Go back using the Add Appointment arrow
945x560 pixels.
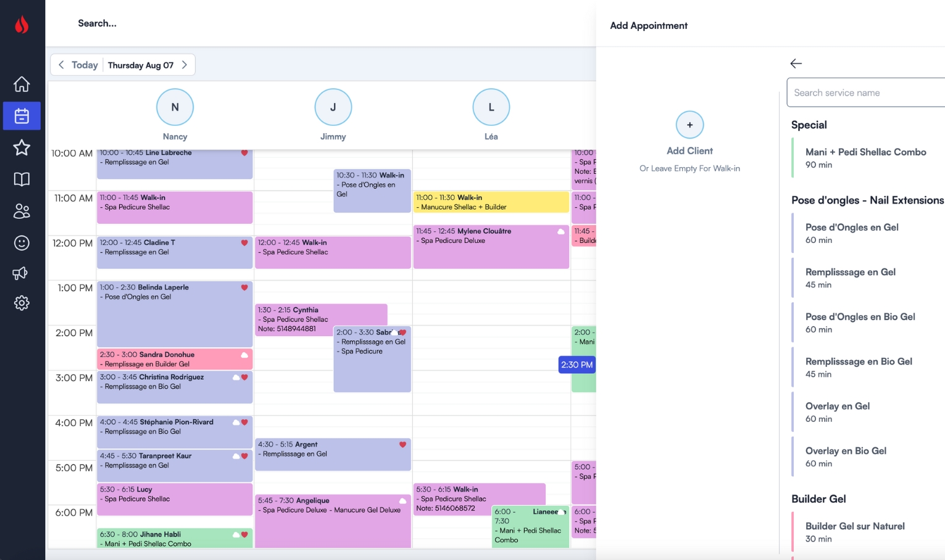(x=796, y=64)
